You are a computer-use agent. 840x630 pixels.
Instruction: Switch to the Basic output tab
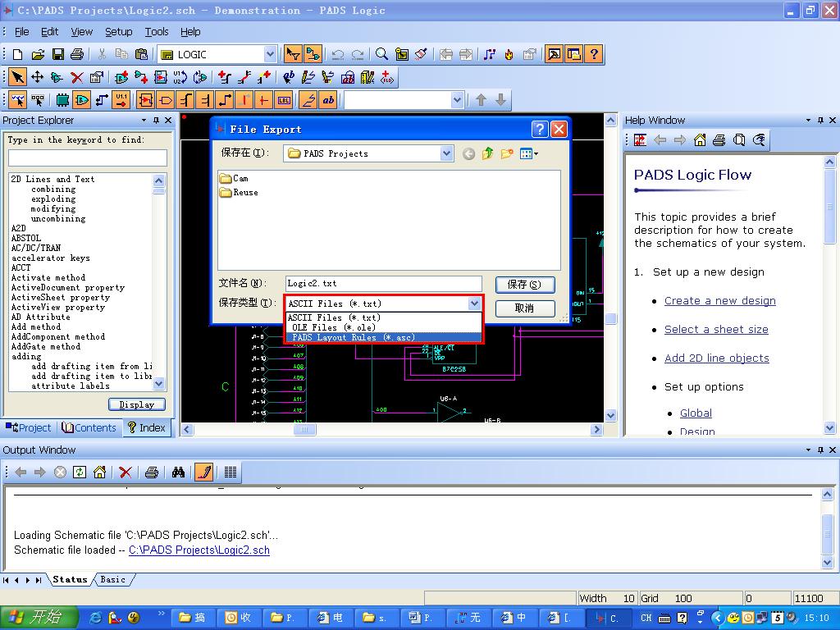[113, 580]
